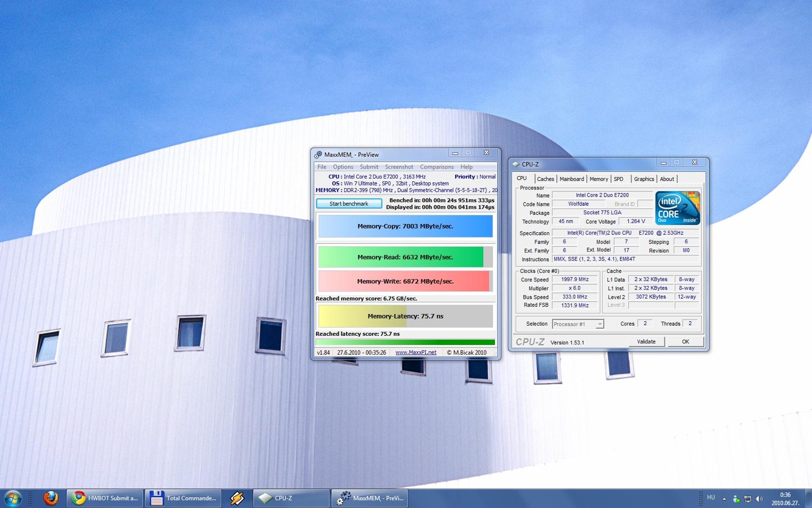Open the network tray icon
Screen dimensions: 812x508
[x=748, y=499]
